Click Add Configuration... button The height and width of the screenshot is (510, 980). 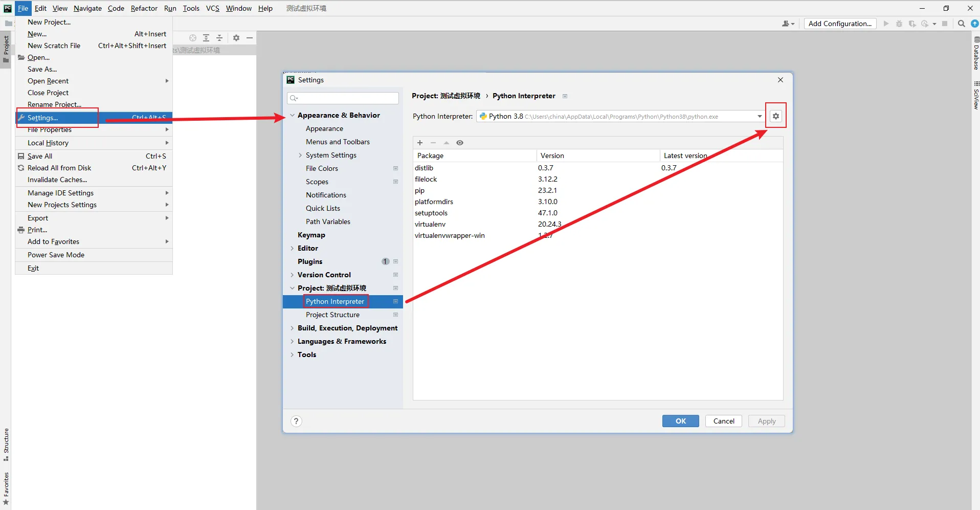[x=840, y=24]
